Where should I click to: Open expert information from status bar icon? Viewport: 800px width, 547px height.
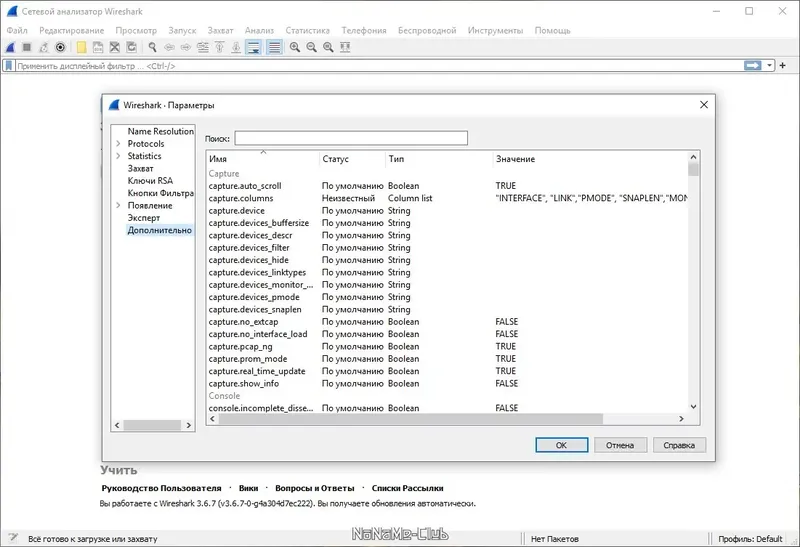coord(13,538)
